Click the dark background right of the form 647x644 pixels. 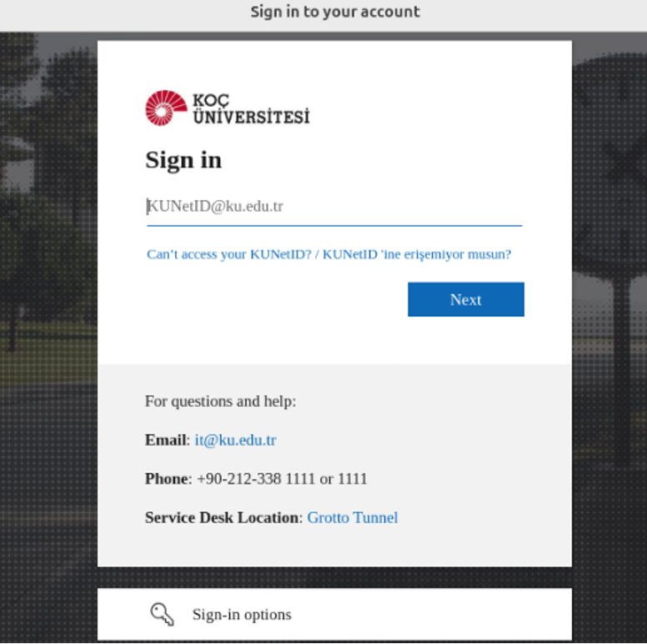(x=609, y=330)
